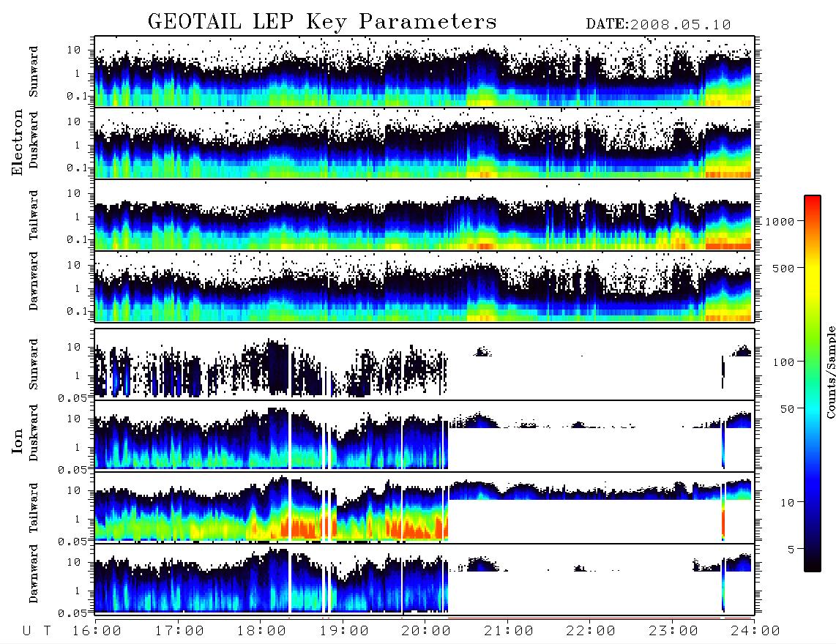This screenshot has height=644, width=836.
Task: Click the 0.05 tick of Ion Dawnward axis
Action: tap(74, 613)
